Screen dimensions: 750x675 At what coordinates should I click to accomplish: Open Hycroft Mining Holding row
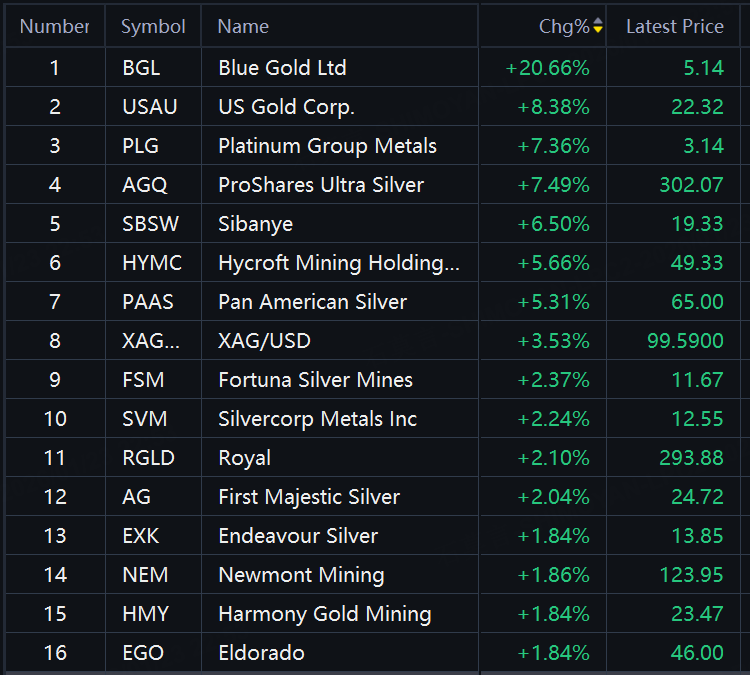(x=339, y=263)
